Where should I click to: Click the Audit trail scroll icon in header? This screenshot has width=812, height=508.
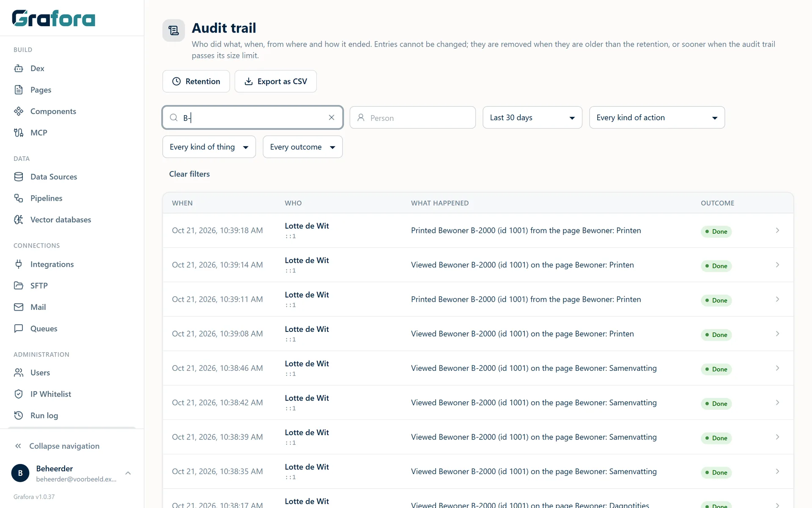pos(173,30)
